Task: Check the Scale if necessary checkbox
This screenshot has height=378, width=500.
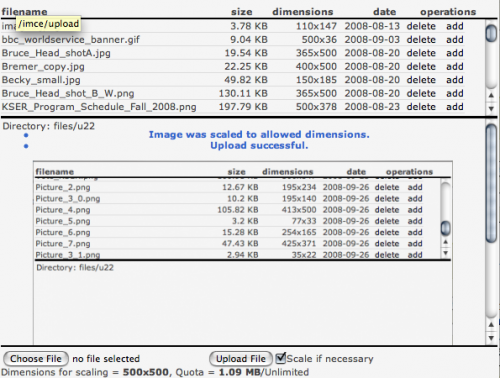Action: 281,358
